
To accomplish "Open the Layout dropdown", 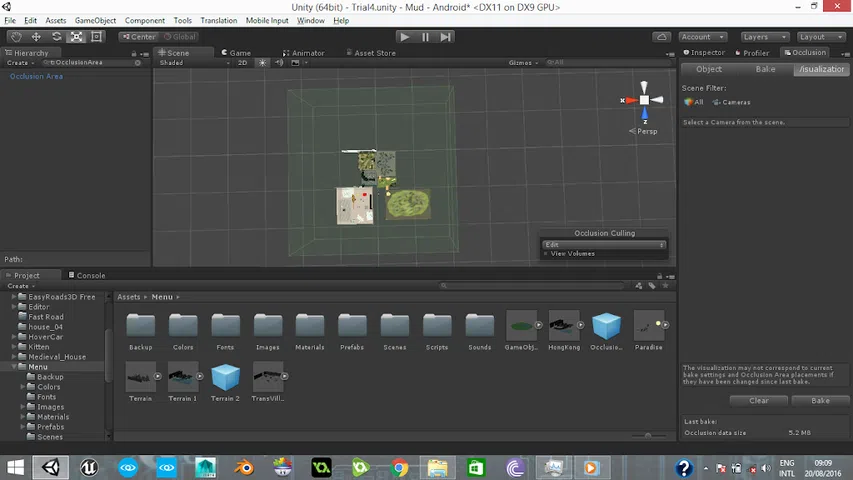I will click(818, 37).
